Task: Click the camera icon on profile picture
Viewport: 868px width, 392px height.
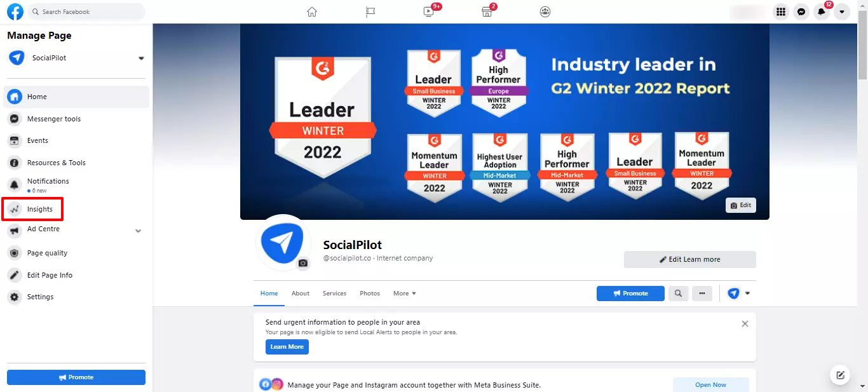Action: [303, 263]
